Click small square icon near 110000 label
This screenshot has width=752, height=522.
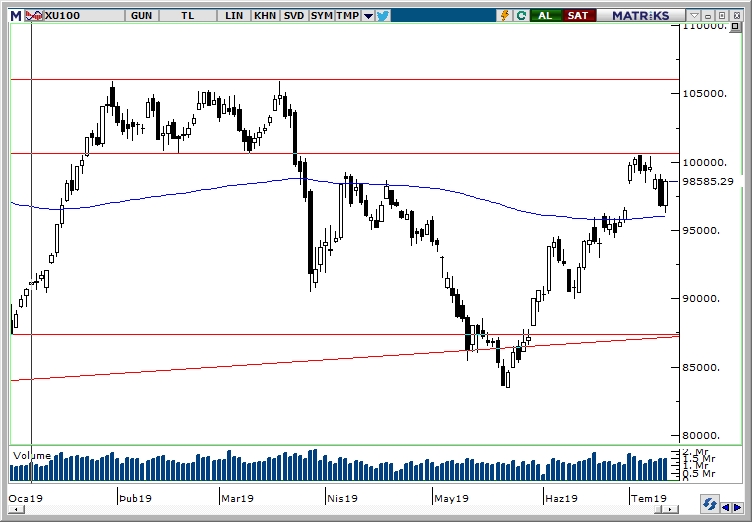coord(735,26)
